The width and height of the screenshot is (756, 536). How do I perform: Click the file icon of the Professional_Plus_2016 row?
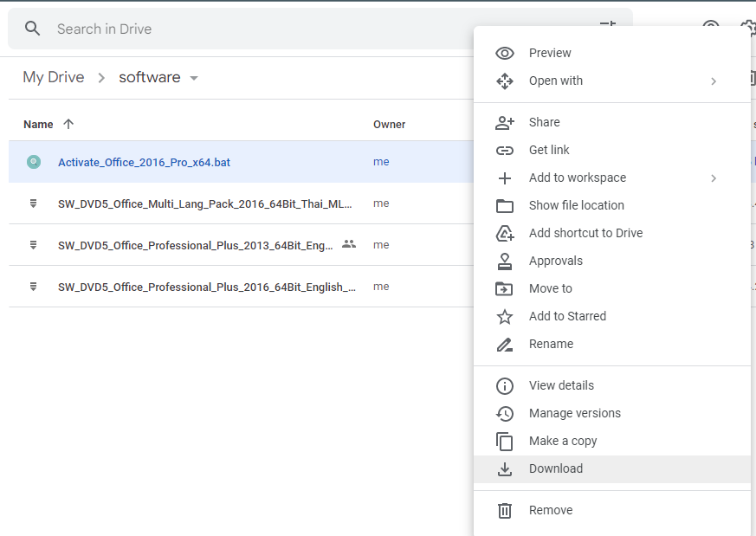[33, 287]
